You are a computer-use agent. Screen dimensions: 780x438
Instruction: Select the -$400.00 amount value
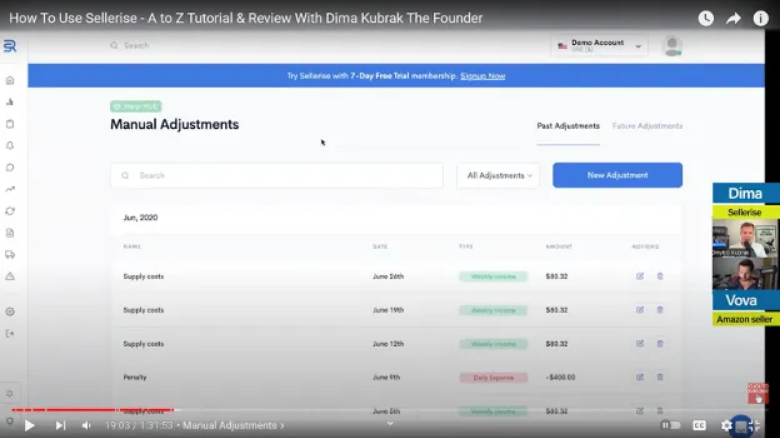click(x=561, y=377)
